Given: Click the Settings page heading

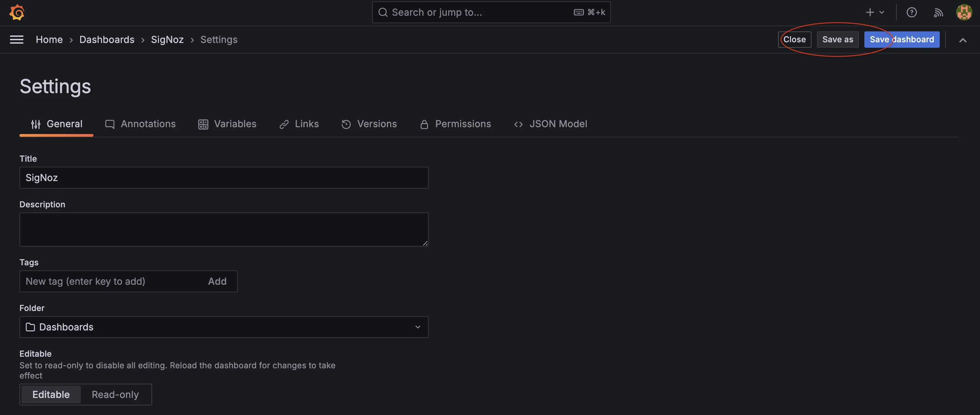Looking at the screenshot, I should coord(56,86).
